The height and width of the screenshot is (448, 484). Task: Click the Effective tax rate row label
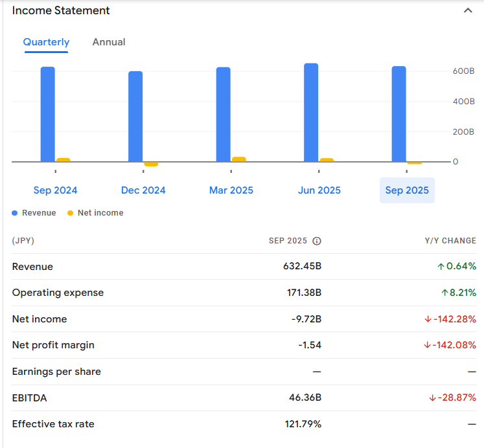(x=53, y=424)
